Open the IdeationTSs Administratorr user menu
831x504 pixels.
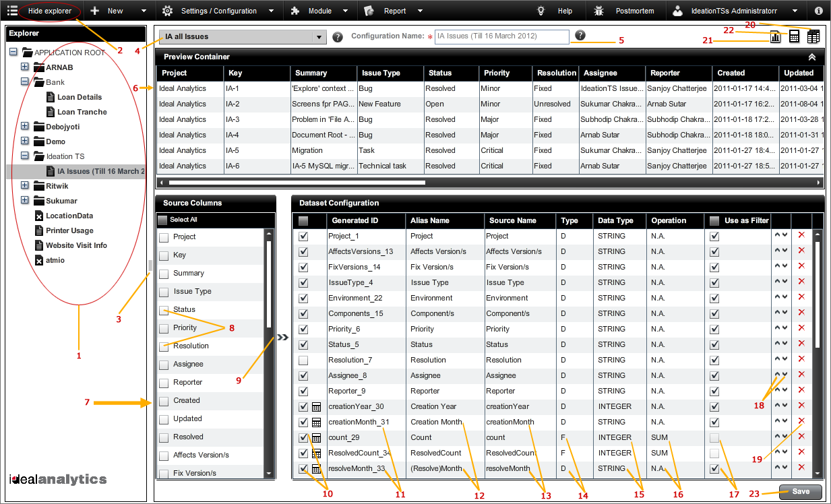736,11
